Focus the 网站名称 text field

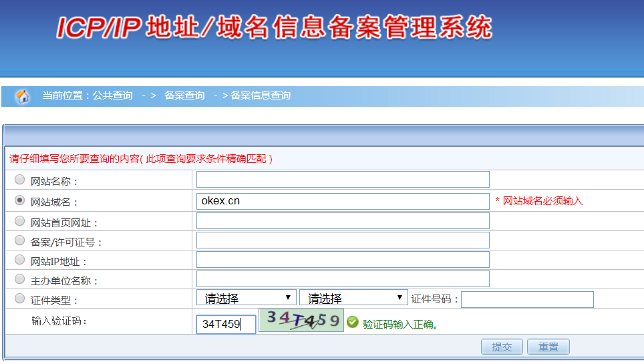click(x=343, y=180)
